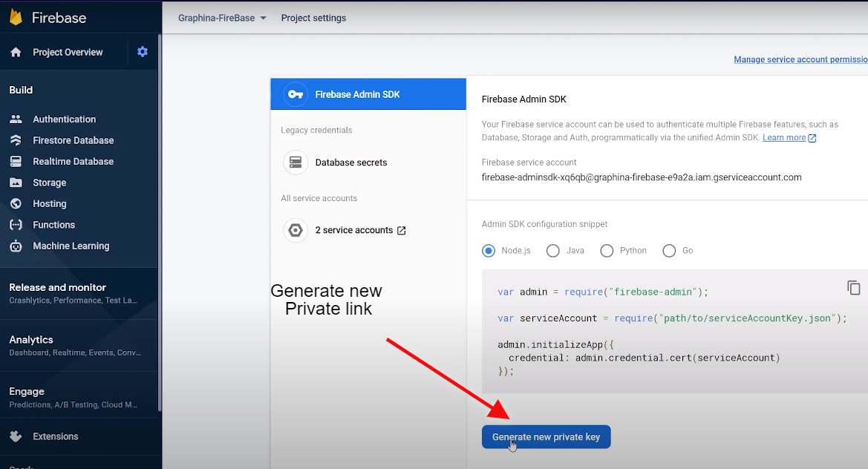868x469 pixels.
Task: Expand the Analytics section
Action: click(79, 346)
